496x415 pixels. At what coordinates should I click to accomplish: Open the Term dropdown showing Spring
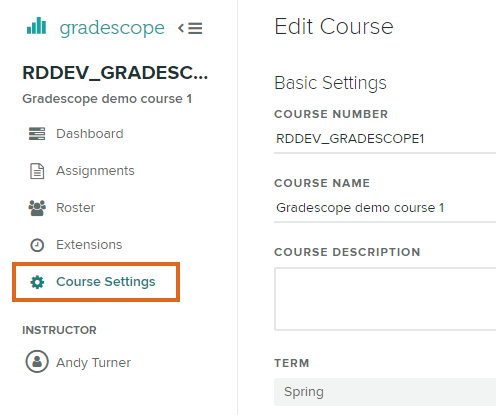point(385,392)
